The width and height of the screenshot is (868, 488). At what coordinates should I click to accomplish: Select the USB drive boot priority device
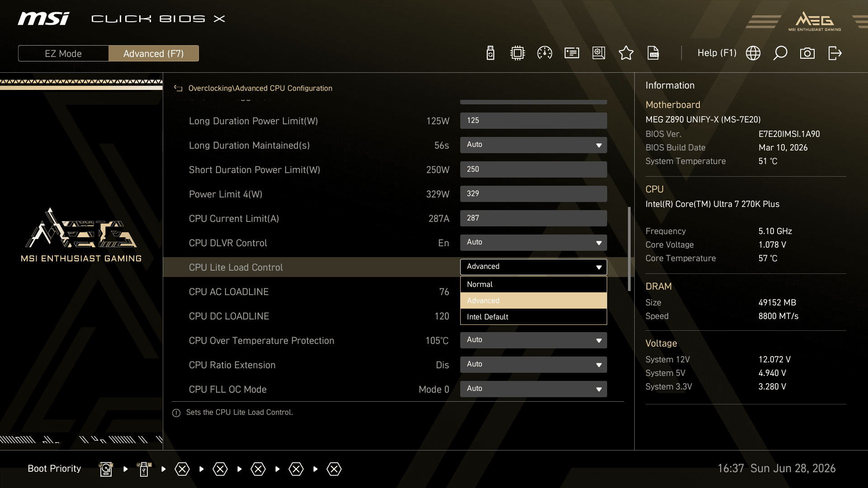click(144, 469)
